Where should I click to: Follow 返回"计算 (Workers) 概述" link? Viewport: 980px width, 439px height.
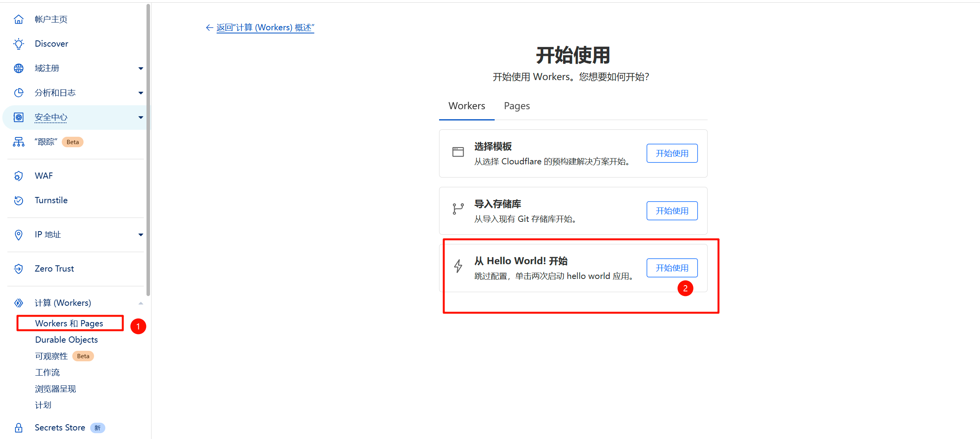(265, 28)
